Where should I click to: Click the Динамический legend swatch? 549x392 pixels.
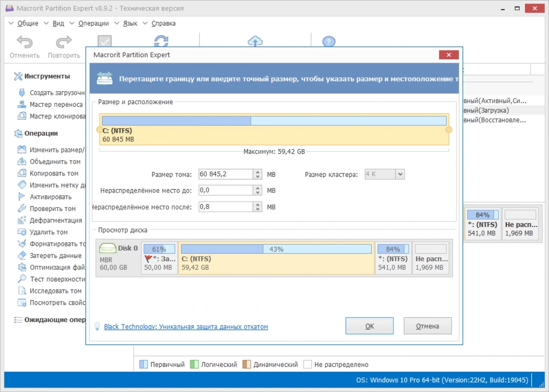coord(247,365)
